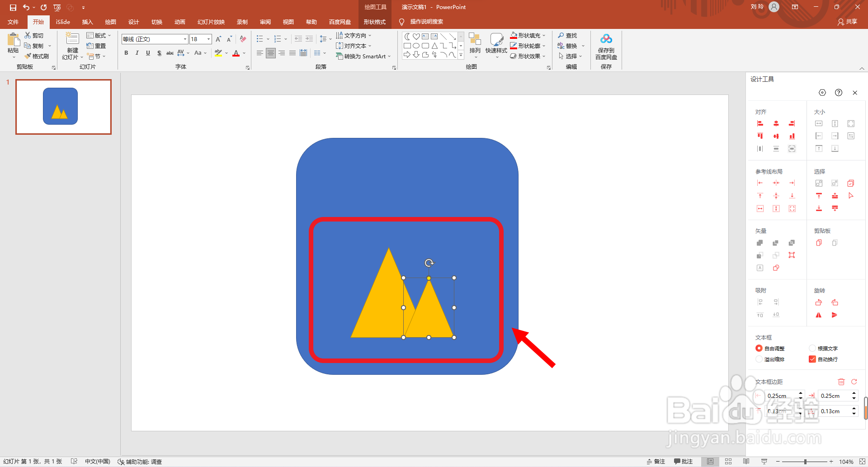Click the red crop-frame icon in 矢量 section

point(792,255)
